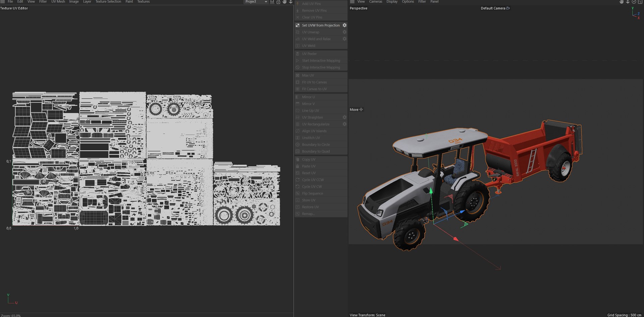This screenshot has width=644, height=317.
Task: Toggle the viewport layout icon at the top right
Action: tap(640, 2)
